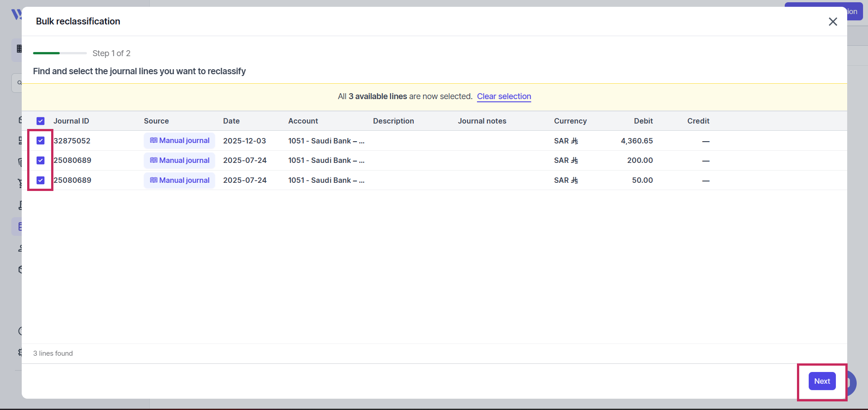Click the Source column header
Viewport: 868px width, 410px height.
[156, 121]
